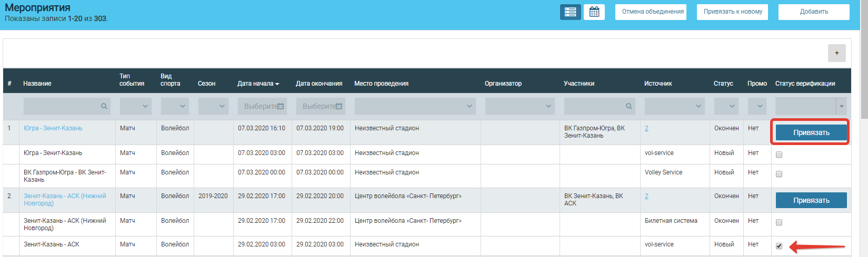The width and height of the screenshot is (868, 257).
Task: Switch to calendar view icon
Action: (x=594, y=12)
